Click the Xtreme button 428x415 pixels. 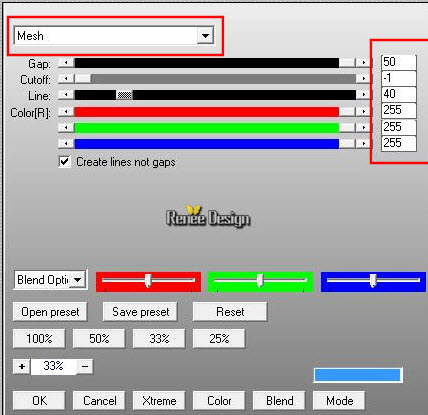click(159, 401)
